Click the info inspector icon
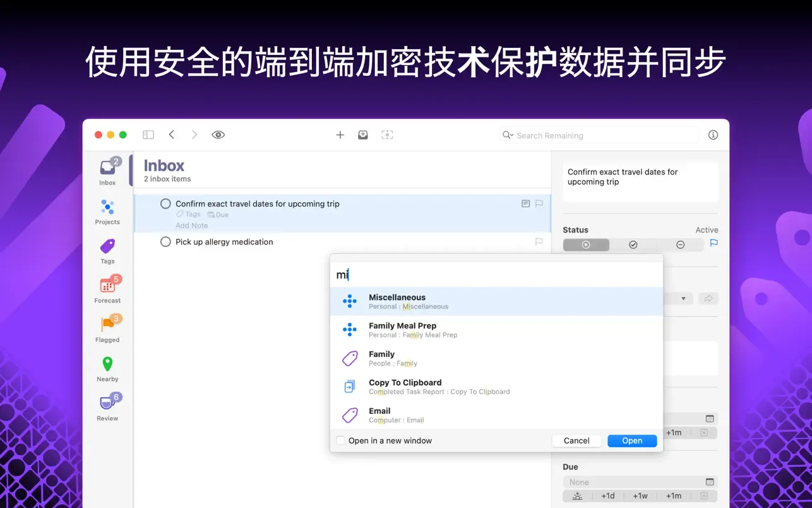Screen dimensions: 812x508 (x=713, y=135)
